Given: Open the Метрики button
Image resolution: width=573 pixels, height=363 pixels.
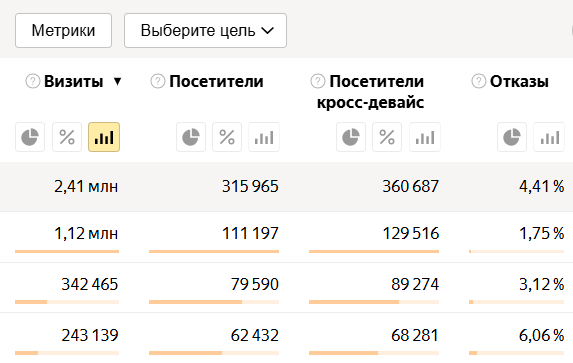Looking at the screenshot, I should [x=63, y=30].
